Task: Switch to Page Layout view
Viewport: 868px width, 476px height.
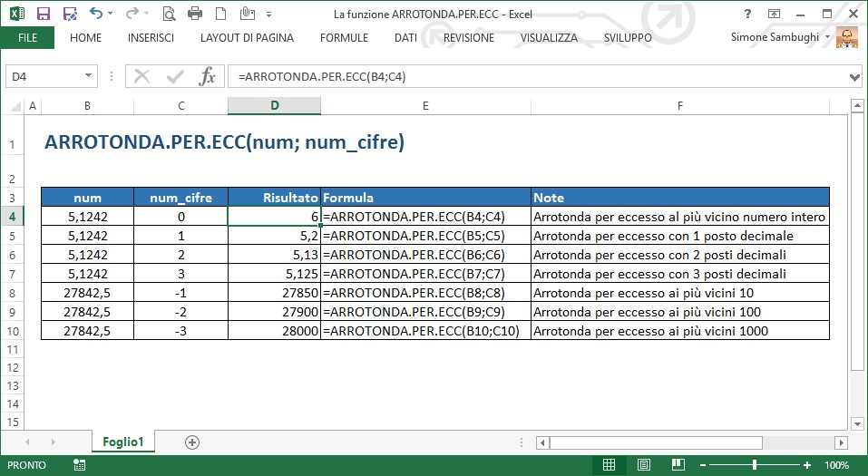Action: coord(643,465)
